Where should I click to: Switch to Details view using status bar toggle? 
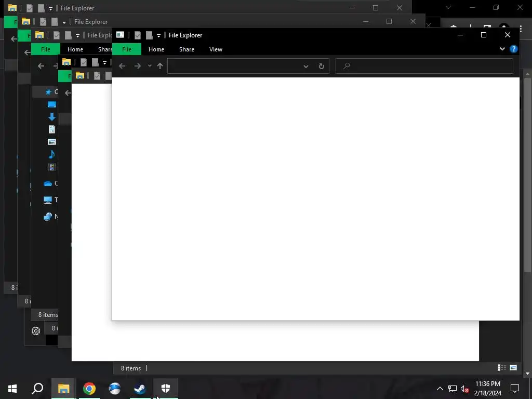click(501, 368)
